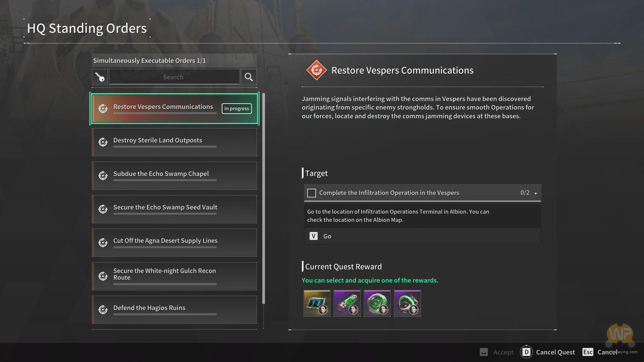The width and height of the screenshot is (644, 362).
Task: Open the Secure the Echo Swamp Seed Vault order
Action: pos(174,209)
